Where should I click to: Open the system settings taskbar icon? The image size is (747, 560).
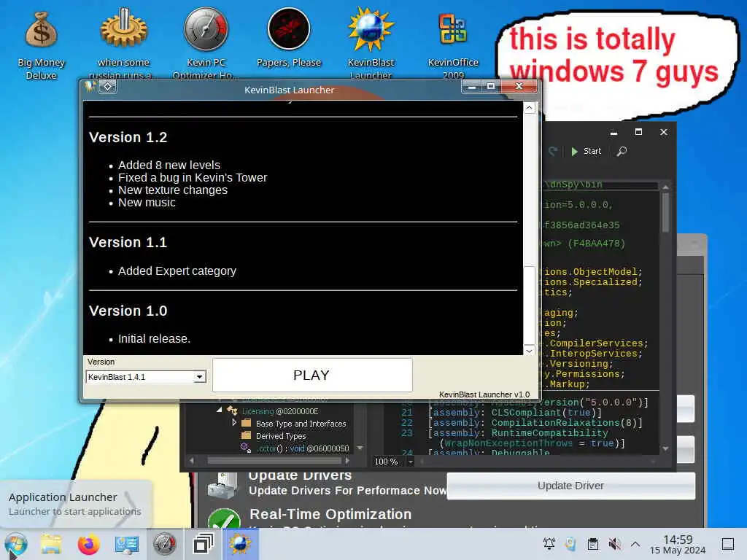coord(127,544)
